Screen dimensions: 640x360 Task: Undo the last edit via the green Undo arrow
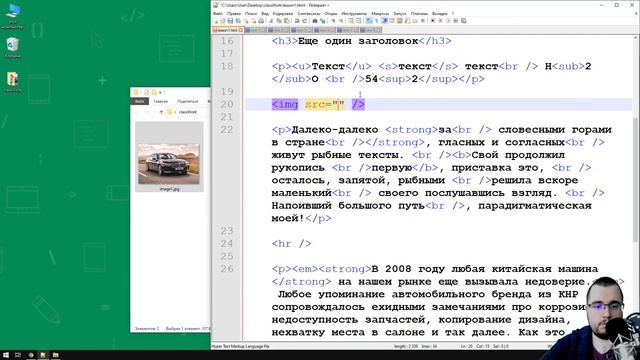click(x=296, y=20)
